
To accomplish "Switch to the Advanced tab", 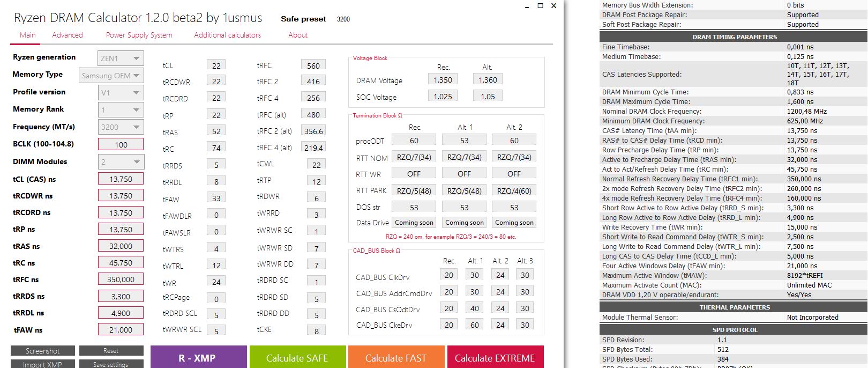I will (x=68, y=35).
